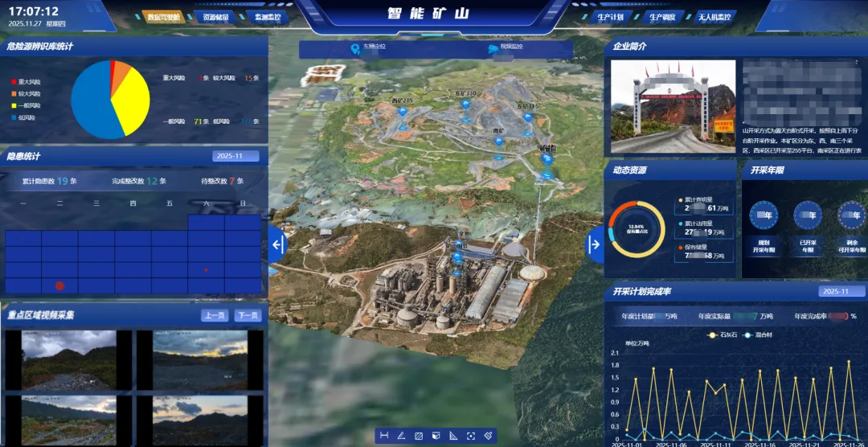Toggle 低风险 legend item
868x447 pixels.
[23, 117]
